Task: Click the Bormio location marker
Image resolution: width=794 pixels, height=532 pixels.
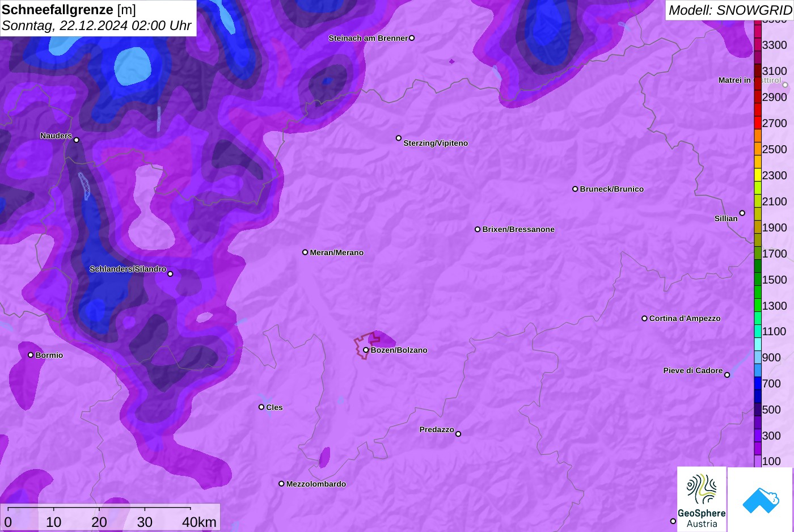Action: (x=31, y=354)
